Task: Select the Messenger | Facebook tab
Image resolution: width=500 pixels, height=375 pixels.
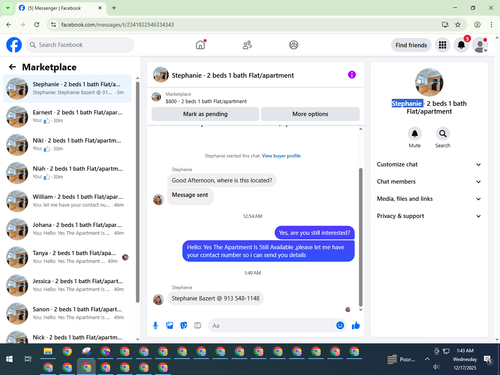Action: click(60, 8)
